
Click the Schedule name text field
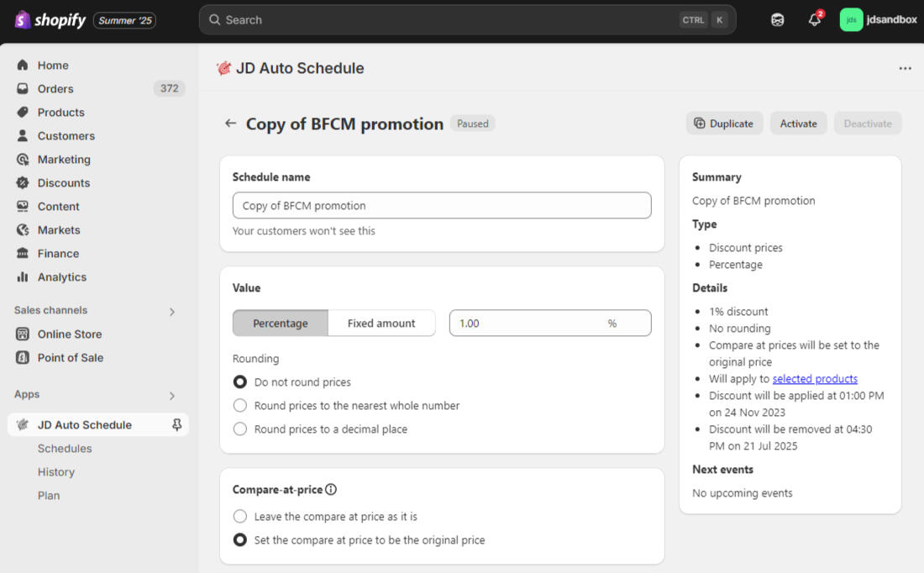coord(442,206)
